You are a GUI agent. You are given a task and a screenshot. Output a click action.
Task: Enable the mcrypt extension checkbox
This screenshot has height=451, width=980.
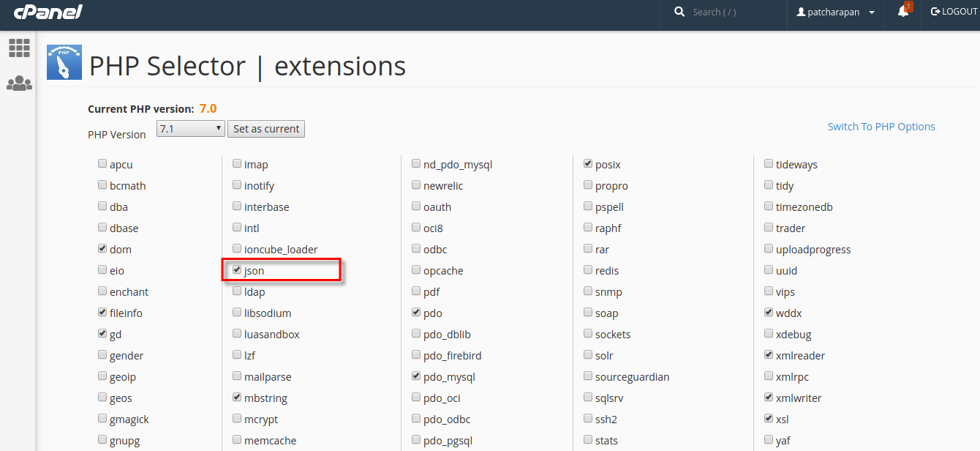237,419
